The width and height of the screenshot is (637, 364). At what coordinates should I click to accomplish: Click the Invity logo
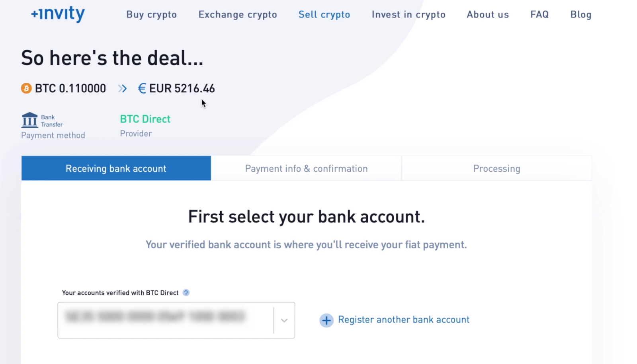click(57, 14)
